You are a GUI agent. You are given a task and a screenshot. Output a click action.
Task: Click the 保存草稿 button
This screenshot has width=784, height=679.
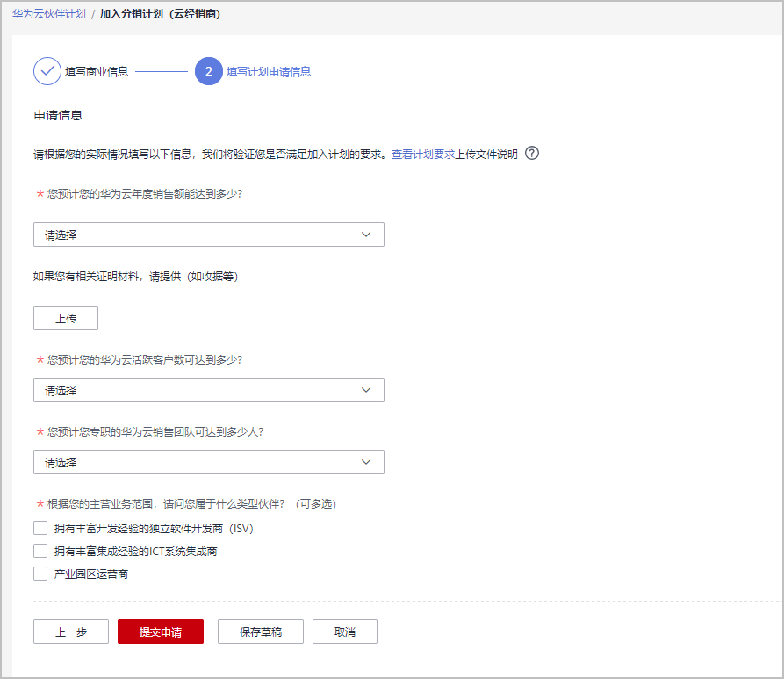coord(261,632)
